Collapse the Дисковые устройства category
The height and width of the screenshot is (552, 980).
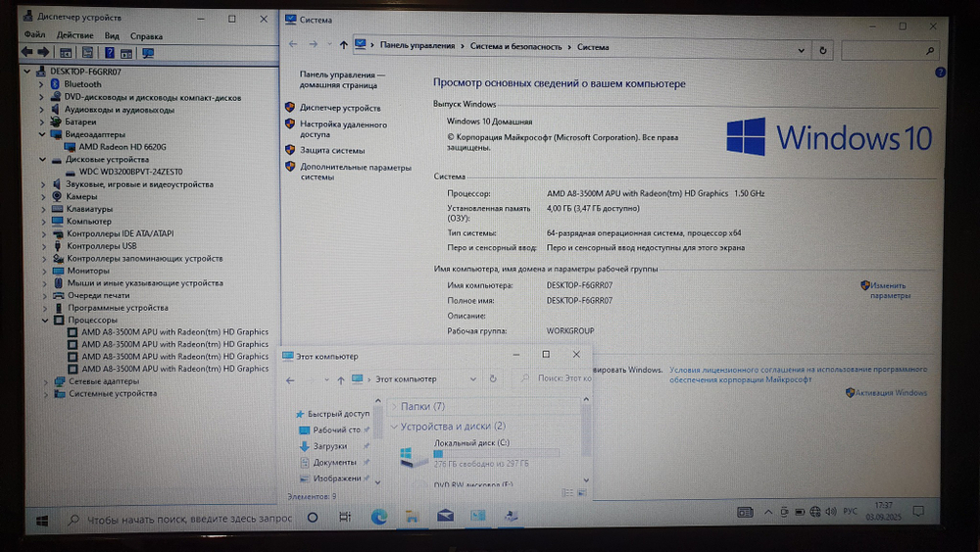pyautogui.click(x=42, y=159)
